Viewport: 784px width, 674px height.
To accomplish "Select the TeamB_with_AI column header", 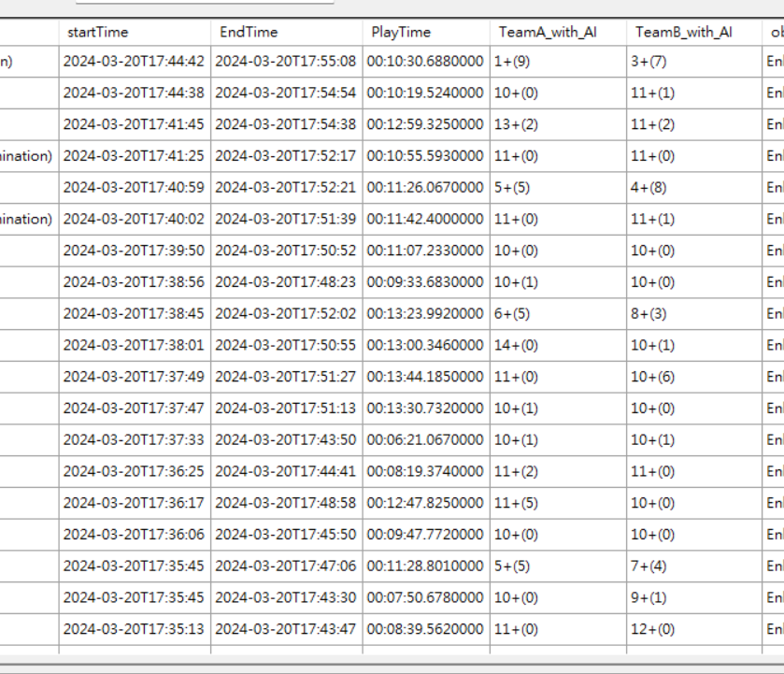I will click(x=694, y=32).
